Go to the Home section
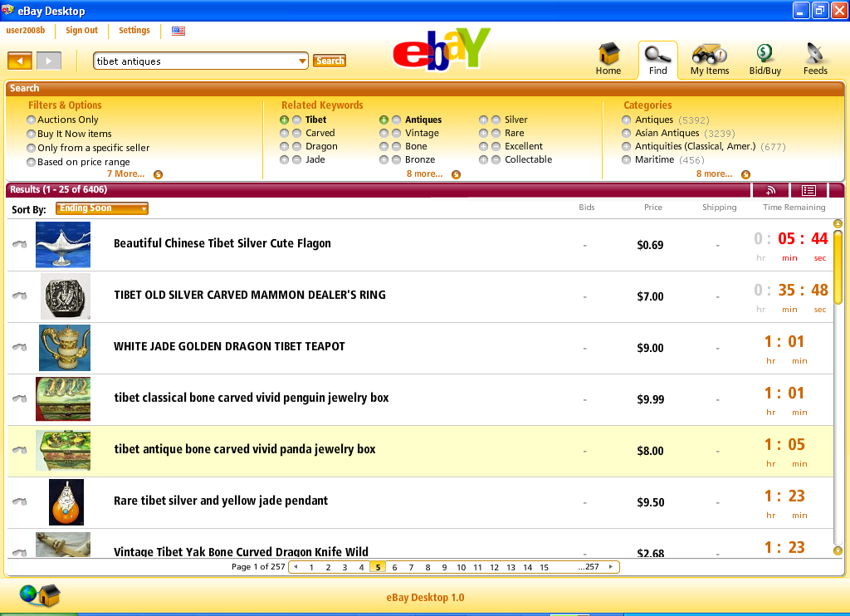850x616 pixels. pyautogui.click(x=608, y=59)
